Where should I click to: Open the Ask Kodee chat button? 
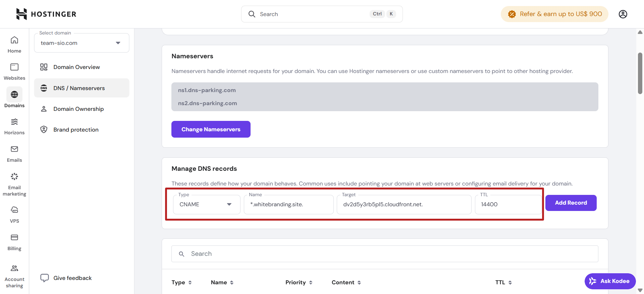point(610,281)
